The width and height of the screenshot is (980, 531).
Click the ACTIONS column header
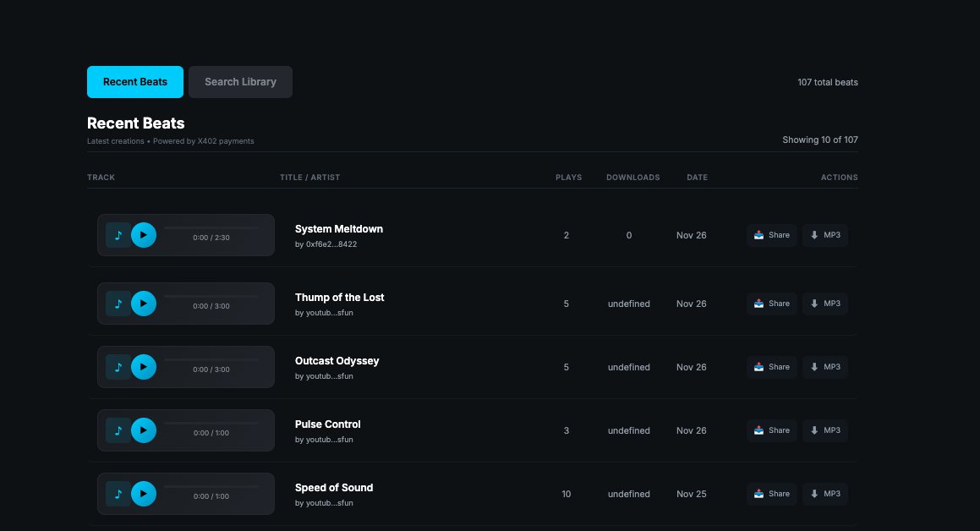click(x=840, y=178)
